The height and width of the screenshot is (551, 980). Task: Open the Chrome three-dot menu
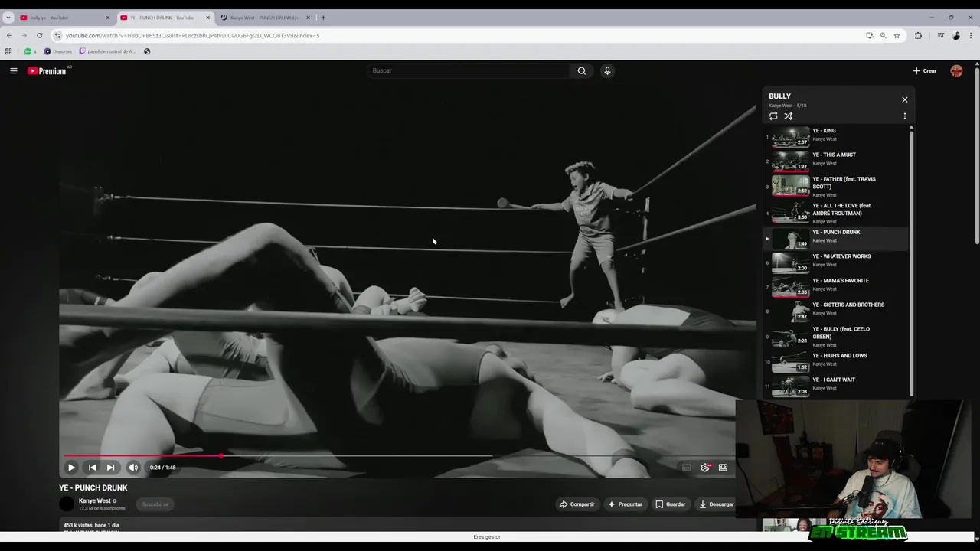click(971, 35)
